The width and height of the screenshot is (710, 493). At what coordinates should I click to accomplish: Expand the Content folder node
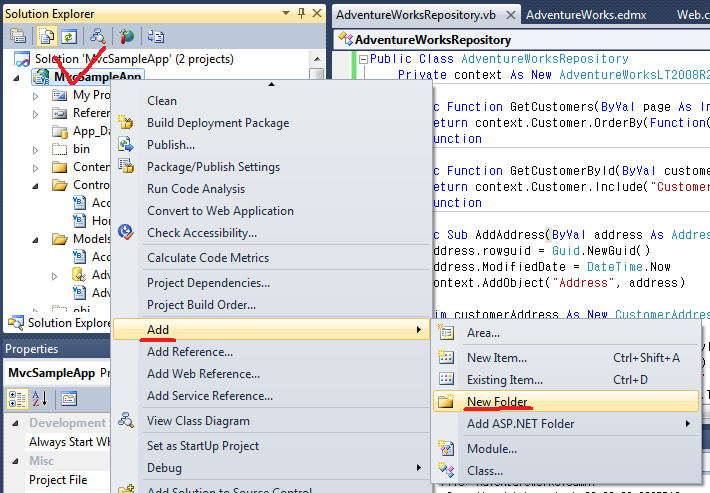click(x=35, y=168)
